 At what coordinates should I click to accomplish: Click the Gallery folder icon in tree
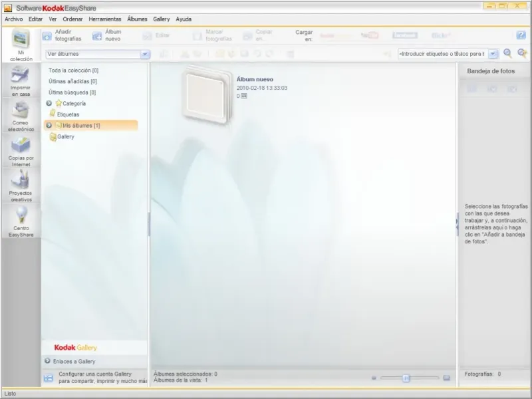click(53, 136)
